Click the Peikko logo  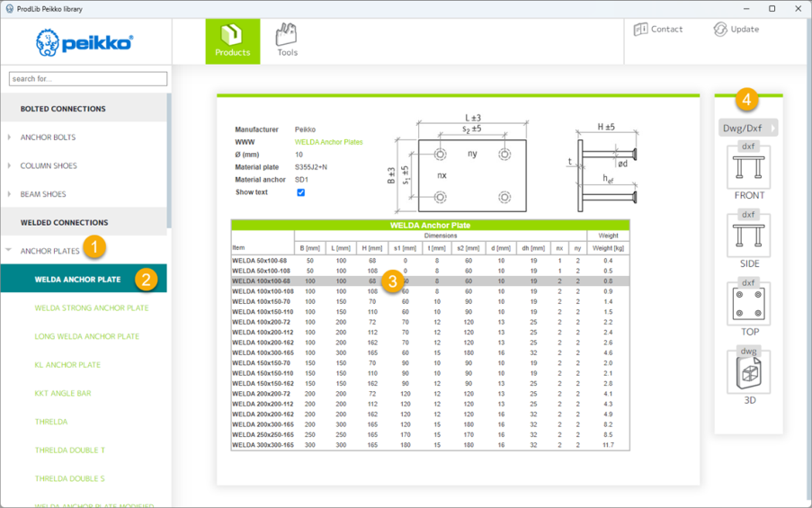pyautogui.click(x=85, y=42)
